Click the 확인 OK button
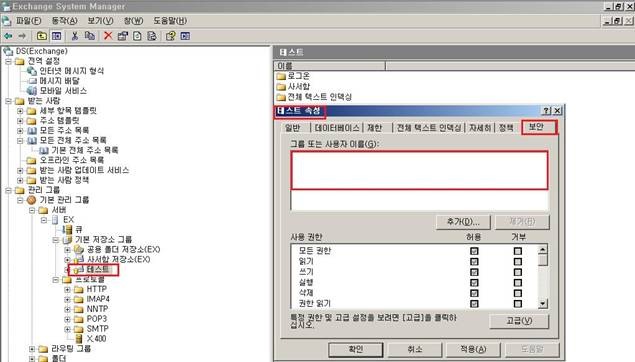The height and width of the screenshot is (362, 635). (x=355, y=349)
